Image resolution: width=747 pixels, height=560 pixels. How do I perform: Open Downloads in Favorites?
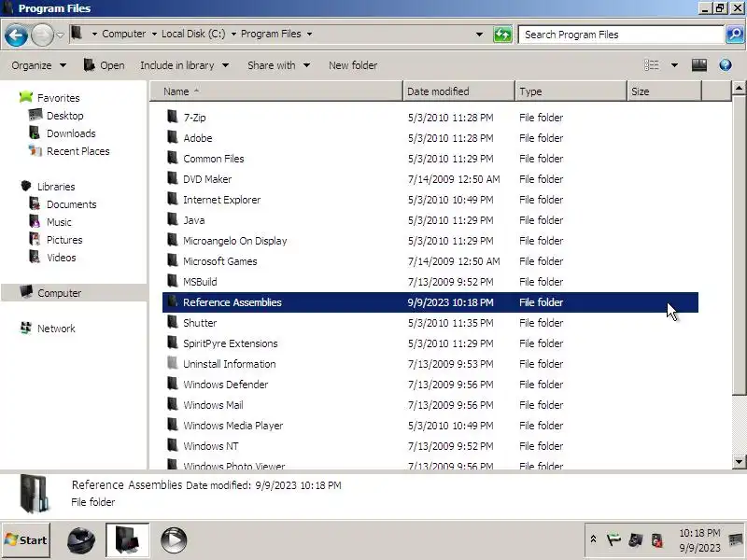click(x=71, y=133)
